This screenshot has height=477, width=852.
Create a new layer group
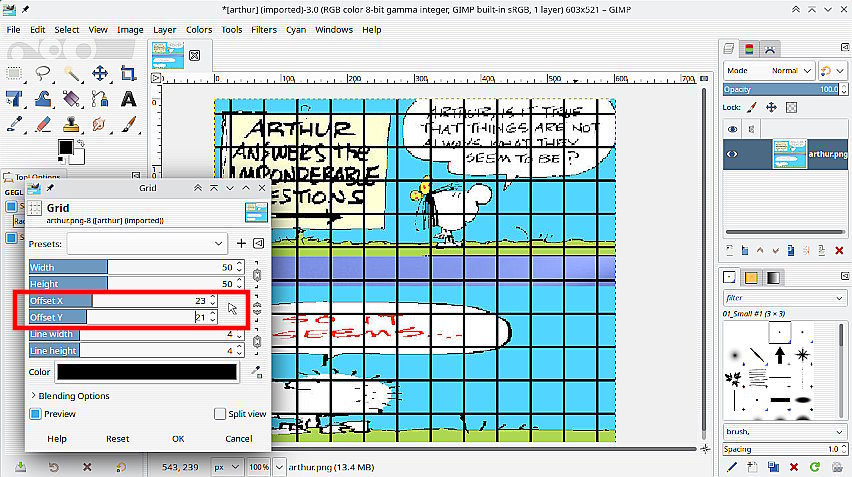745,250
